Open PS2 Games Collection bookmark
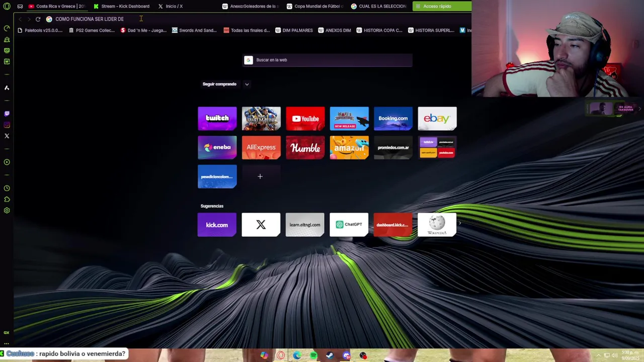This screenshot has height=362, width=644. [x=92, y=30]
